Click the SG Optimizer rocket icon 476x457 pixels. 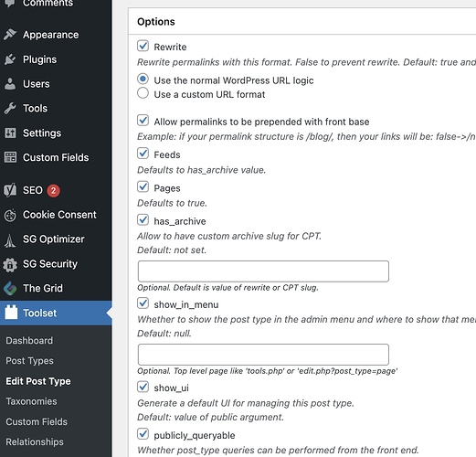(10, 240)
